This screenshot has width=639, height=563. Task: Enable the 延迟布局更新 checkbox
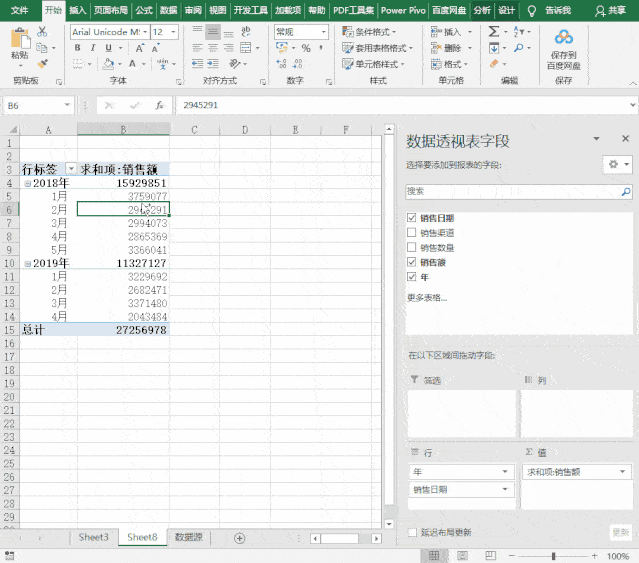point(412,532)
